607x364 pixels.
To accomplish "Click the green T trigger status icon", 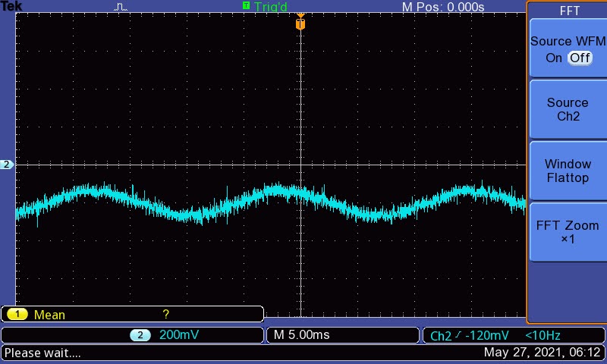I will 246,6.
